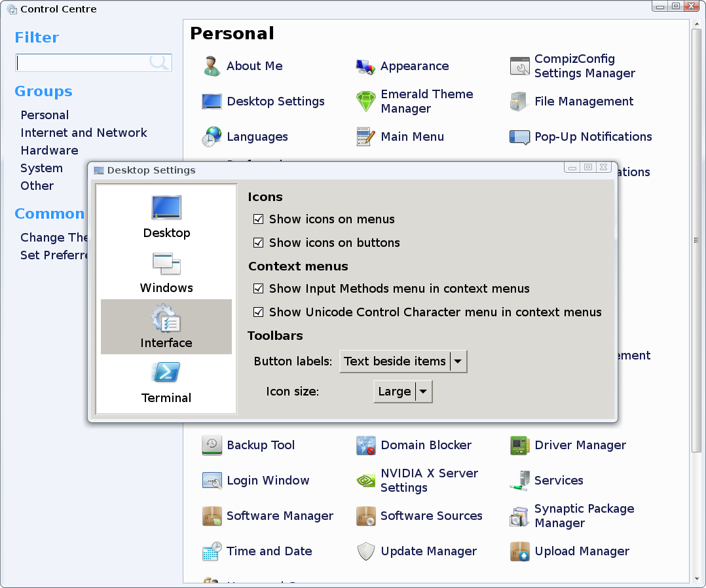This screenshot has height=588, width=706.
Task: Open the Pop-Up Notifications icon
Action: click(519, 137)
